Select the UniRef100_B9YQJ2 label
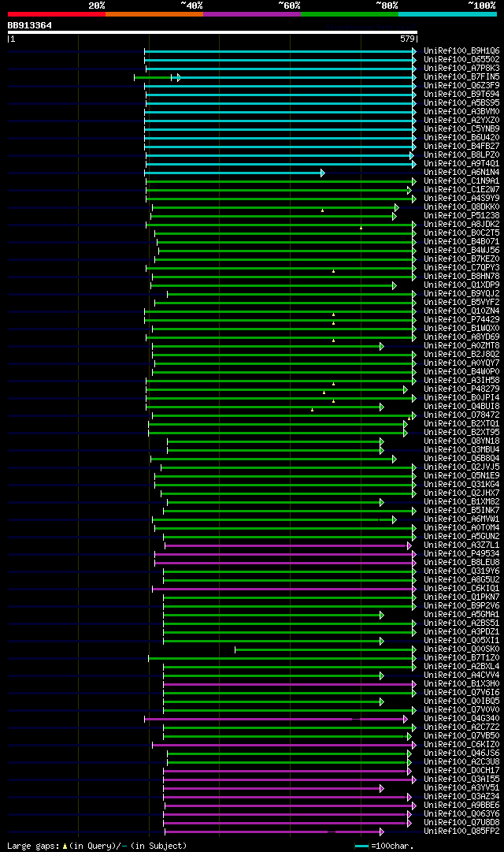 click(x=461, y=294)
